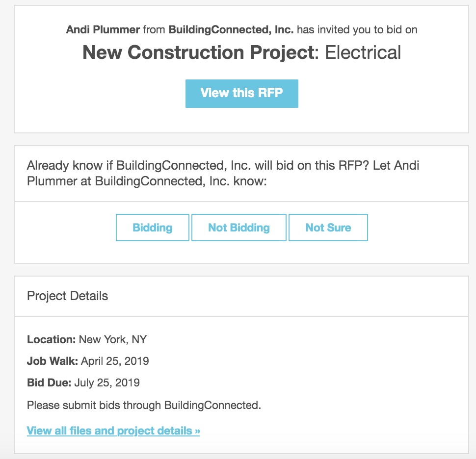Click the has invited you to bid on text

click(357, 29)
